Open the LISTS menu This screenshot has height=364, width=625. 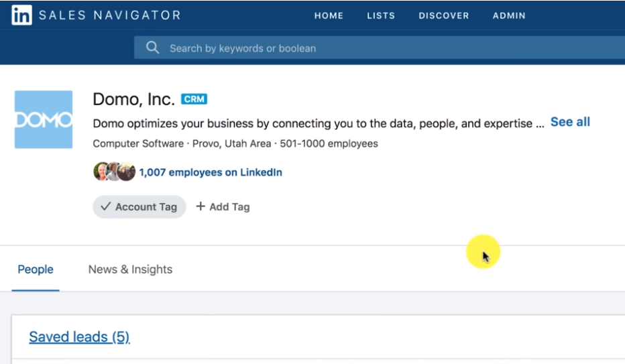[381, 15]
